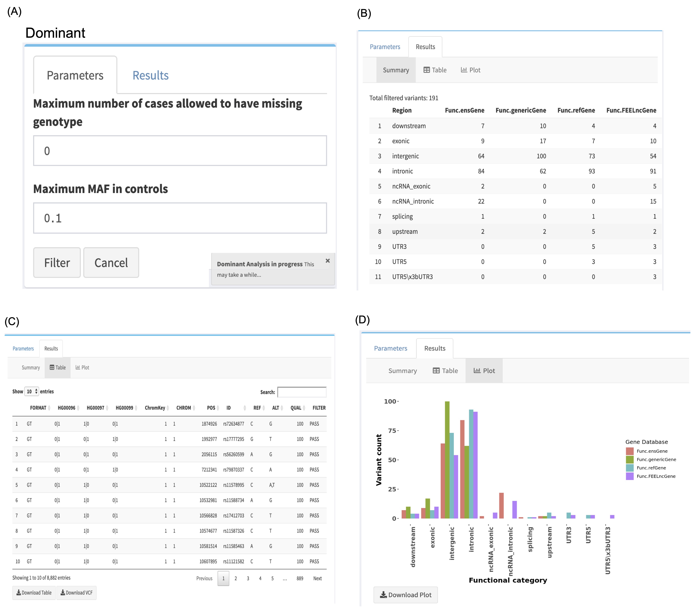Go to page 4 of the table
The height and width of the screenshot is (609, 700).
[260, 578]
